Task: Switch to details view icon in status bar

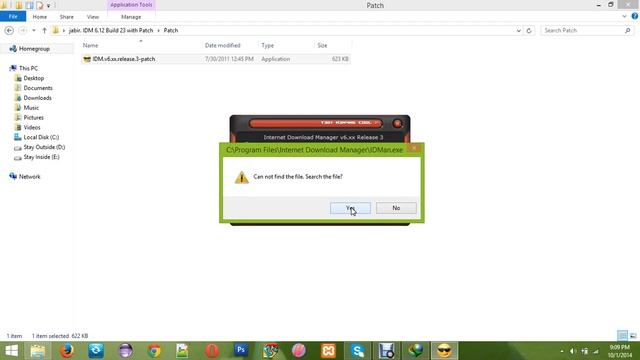Action: pos(622,336)
